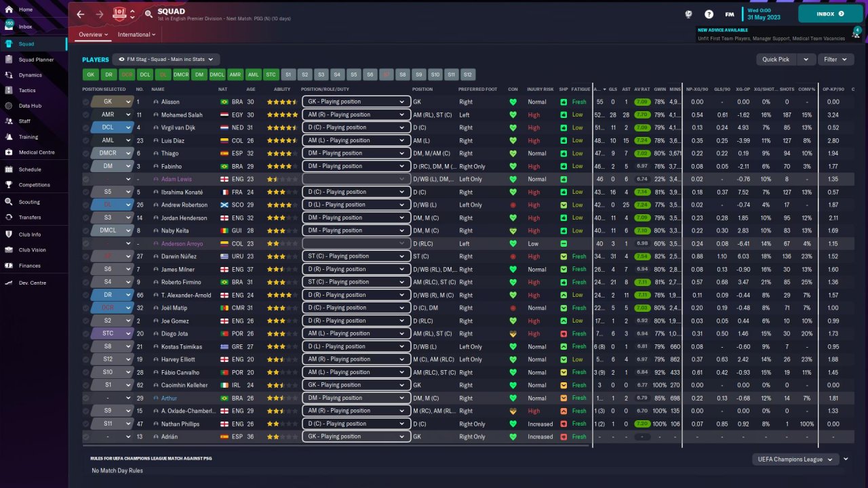
Task: Select the GK position button
Action: 90,75
